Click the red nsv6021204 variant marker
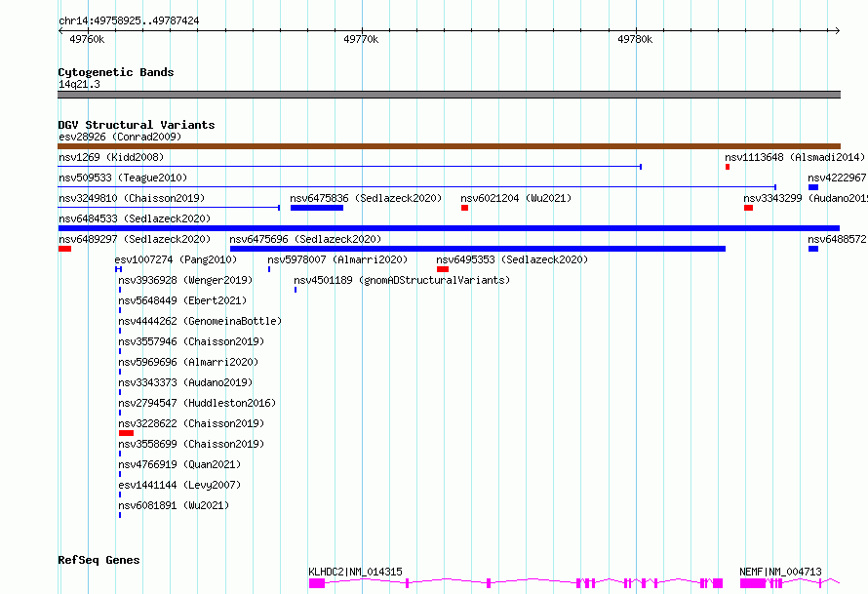The image size is (868, 594). [464, 208]
